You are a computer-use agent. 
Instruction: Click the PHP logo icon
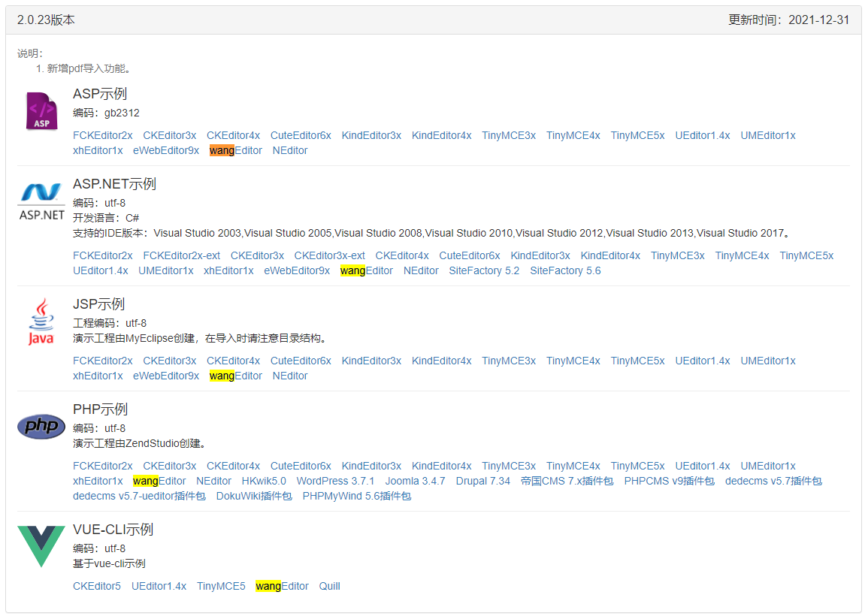(x=41, y=426)
